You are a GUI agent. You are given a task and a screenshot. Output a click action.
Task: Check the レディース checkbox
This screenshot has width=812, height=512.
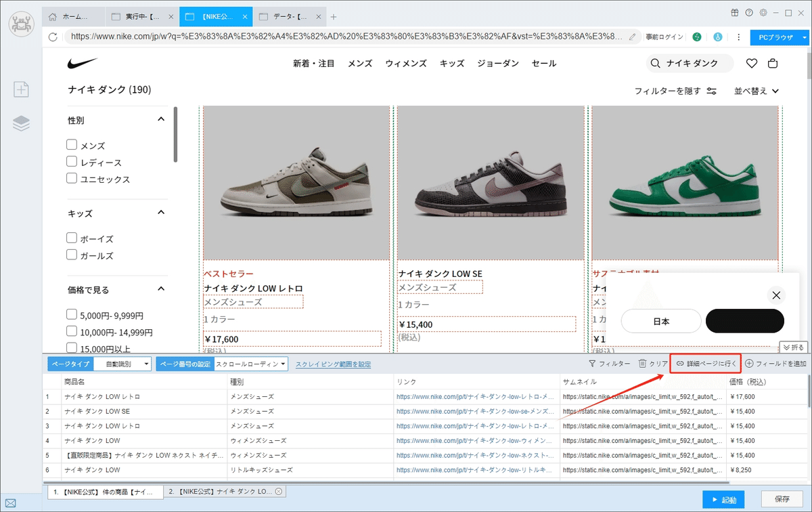[x=72, y=162]
